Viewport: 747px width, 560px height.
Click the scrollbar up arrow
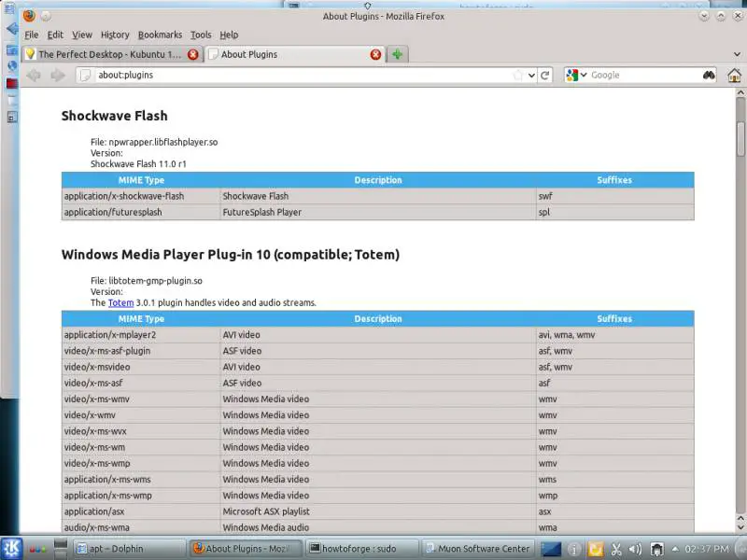[740, 92]
